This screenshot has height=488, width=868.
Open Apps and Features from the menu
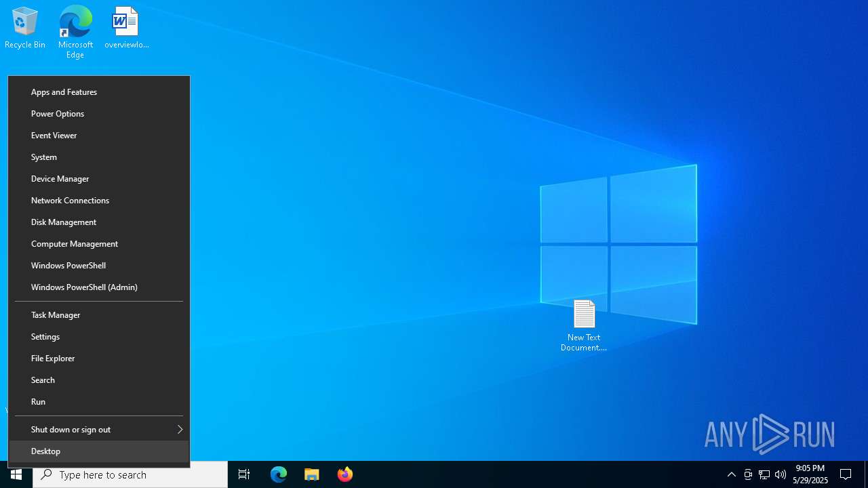point(99,92)
